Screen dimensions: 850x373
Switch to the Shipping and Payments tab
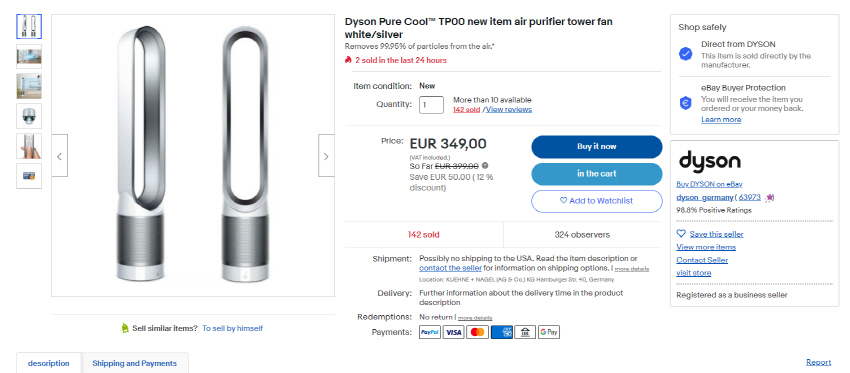pos(134,363)
